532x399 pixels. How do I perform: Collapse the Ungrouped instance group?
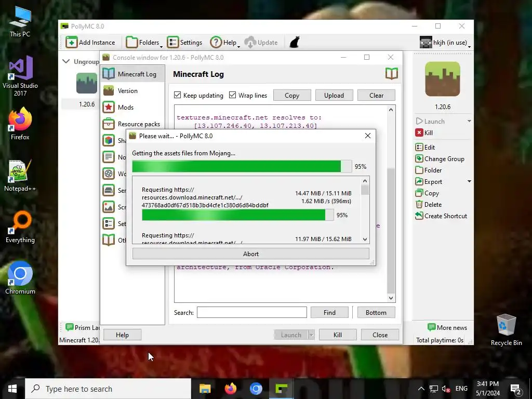(66, 61)
